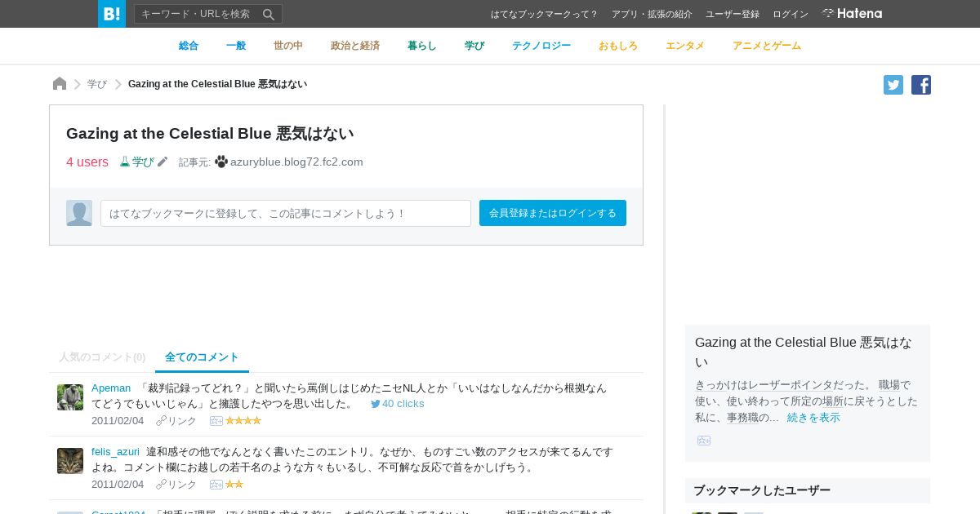Click date 2011/02/04 on felis_azuri's comment

(x=118, y=485)
